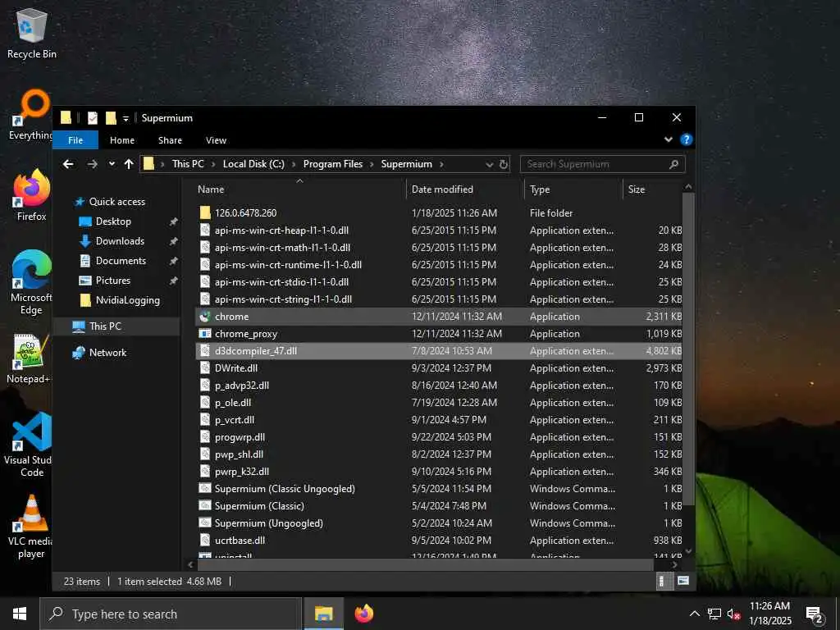This screenshot has height=630, width=840.
Task: Open the Recent locations dropdown
Action: 112,164
